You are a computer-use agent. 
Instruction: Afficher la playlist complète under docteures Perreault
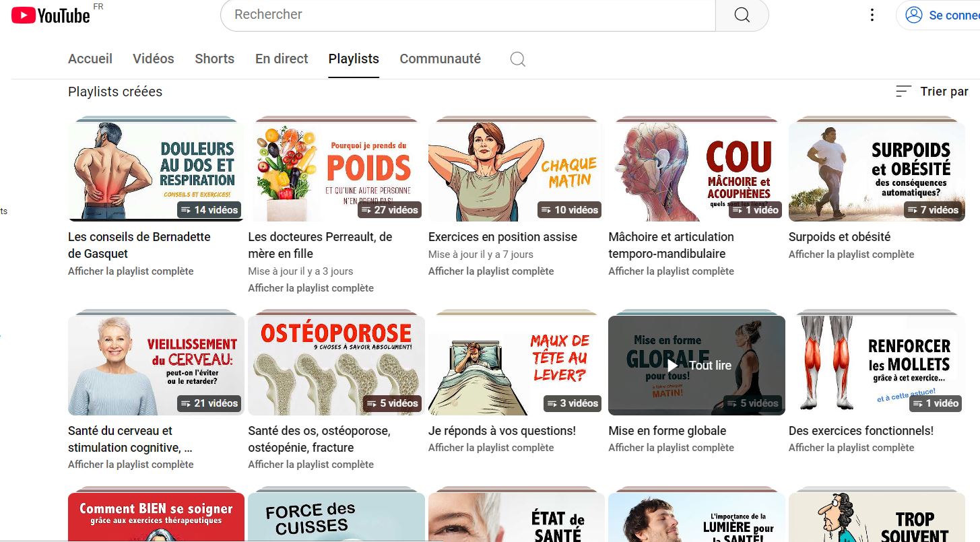coord(311,288)
